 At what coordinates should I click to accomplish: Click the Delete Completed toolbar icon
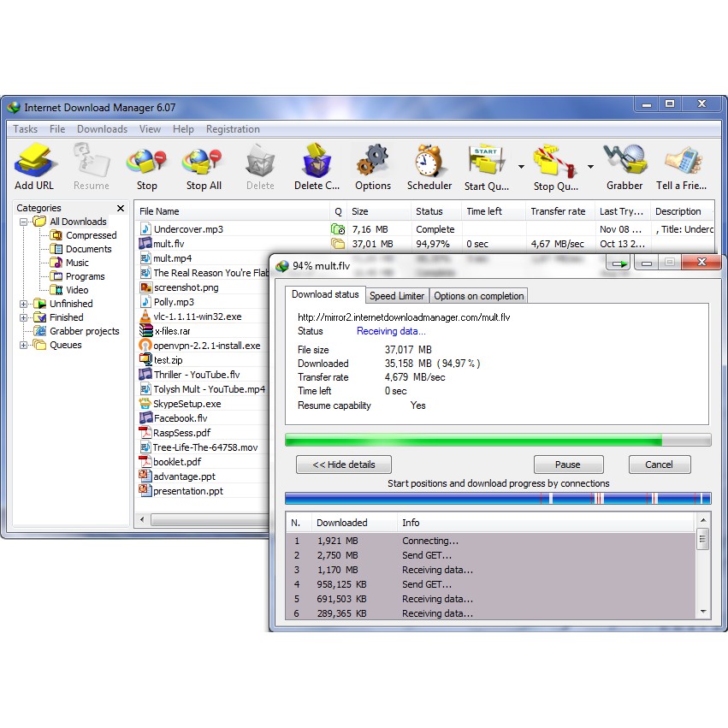pos(317,163)
